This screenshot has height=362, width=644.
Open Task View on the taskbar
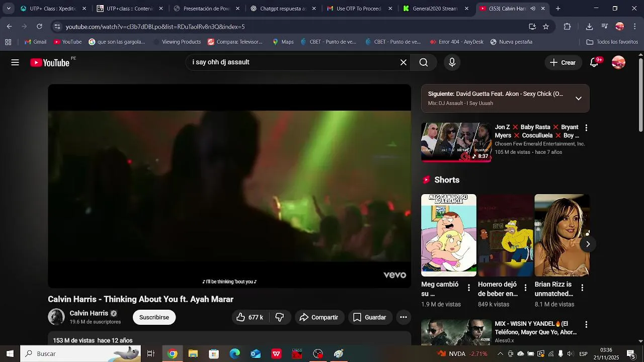click(150, 353)
